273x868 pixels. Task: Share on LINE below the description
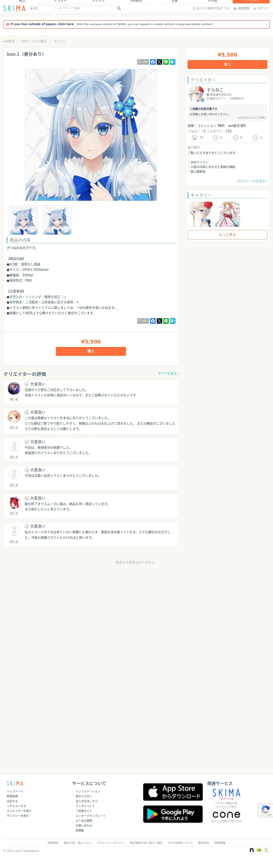[x=166, y=321]
